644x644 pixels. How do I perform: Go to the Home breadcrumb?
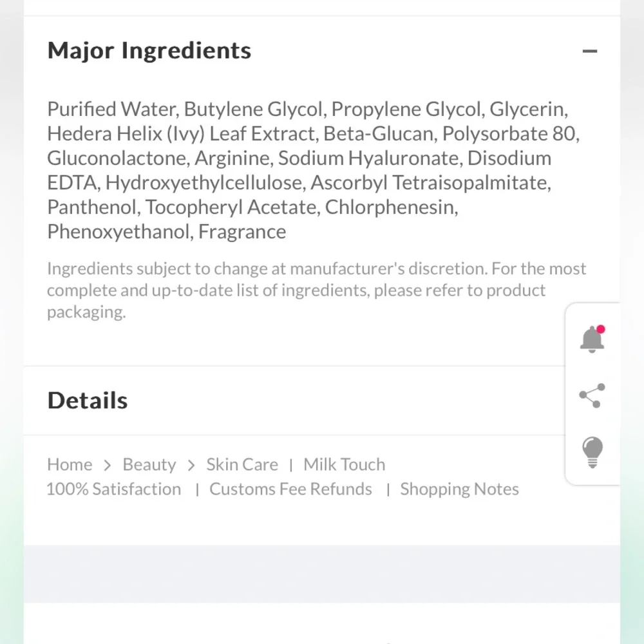coord(70,464)
